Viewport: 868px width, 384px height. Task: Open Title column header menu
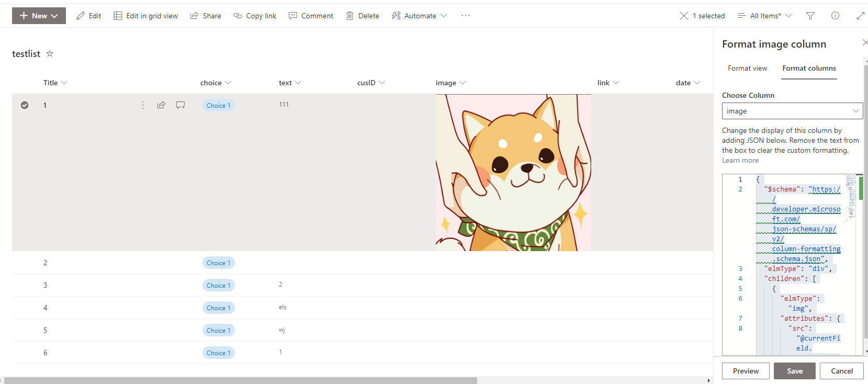pos(55,83)
